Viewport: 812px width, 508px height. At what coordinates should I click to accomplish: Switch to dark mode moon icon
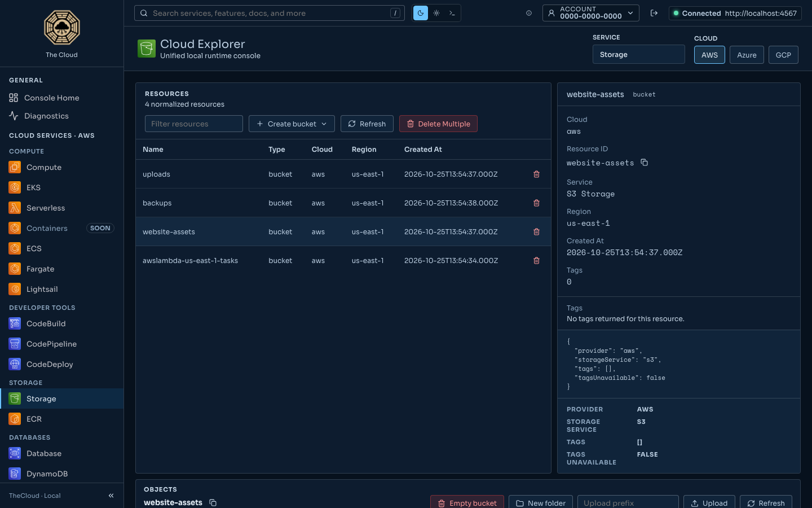click(421, 13)
